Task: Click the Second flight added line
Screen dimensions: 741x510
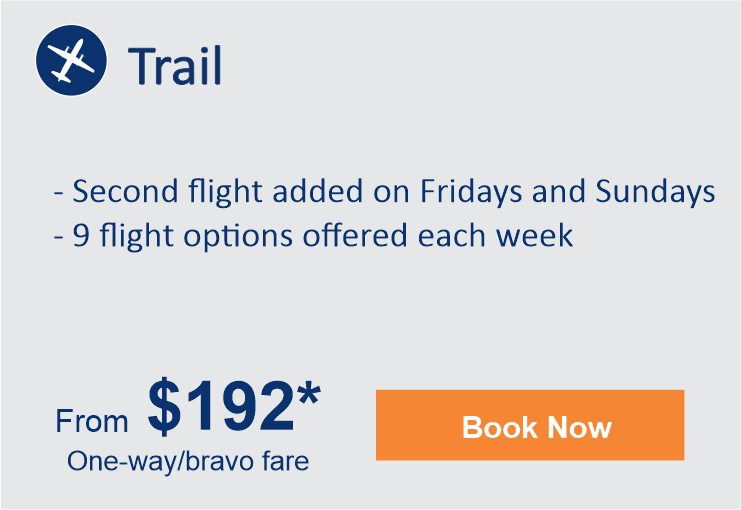Action: click(x=385, y=192)
